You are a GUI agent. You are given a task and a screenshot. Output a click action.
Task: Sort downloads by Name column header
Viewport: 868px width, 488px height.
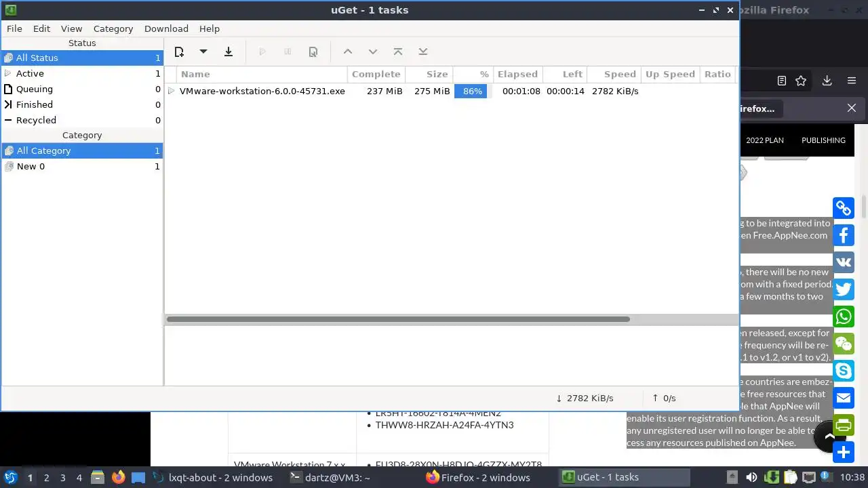263,74
